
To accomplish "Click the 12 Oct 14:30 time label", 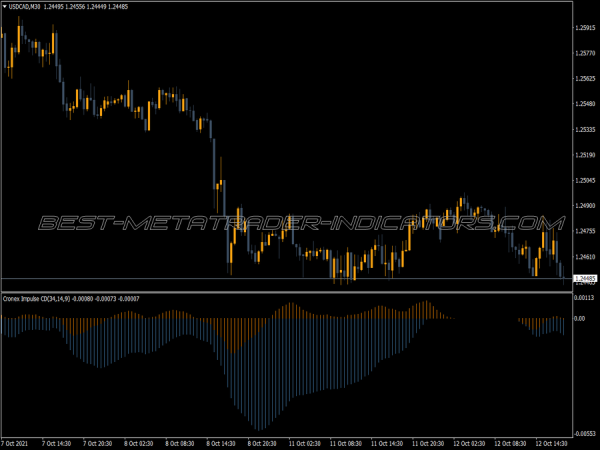I will pyautogui.click(x=551, y=443).
